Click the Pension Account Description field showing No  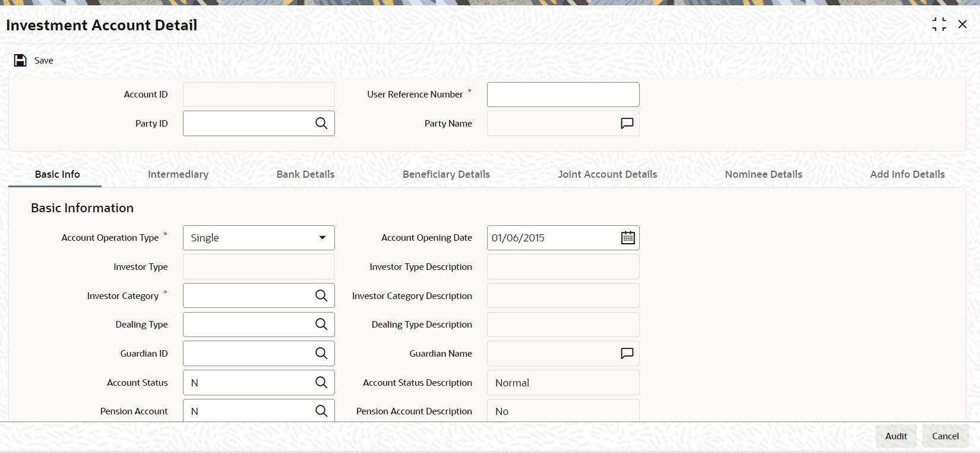(563, 411)
